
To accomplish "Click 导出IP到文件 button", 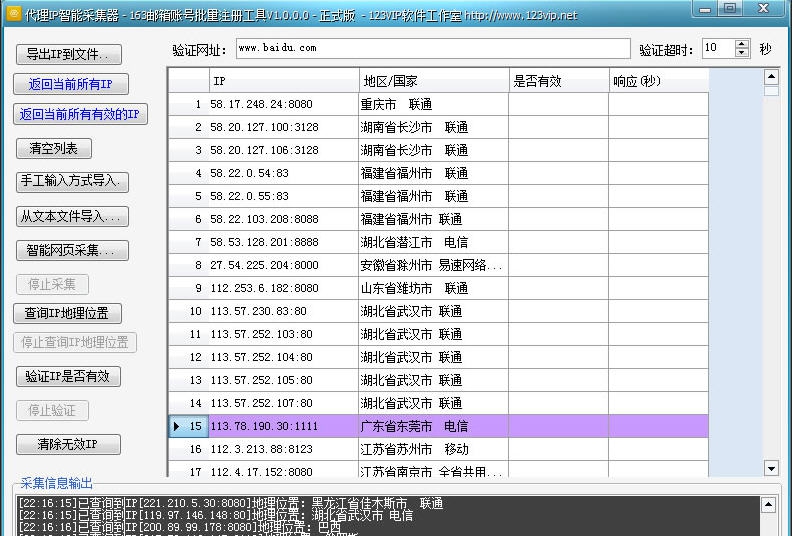I will click(68, 54).
